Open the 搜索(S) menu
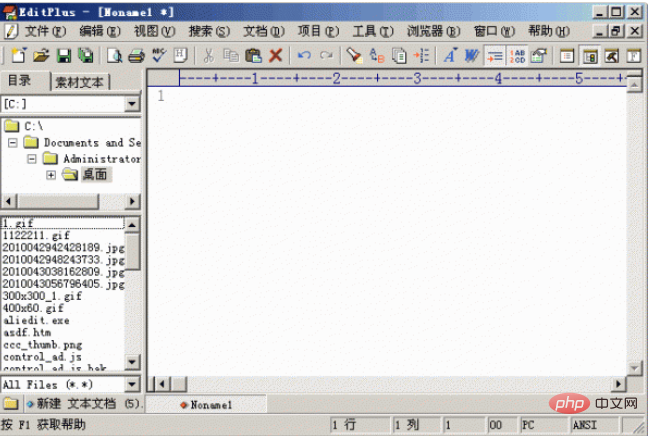 click(209, 31)
